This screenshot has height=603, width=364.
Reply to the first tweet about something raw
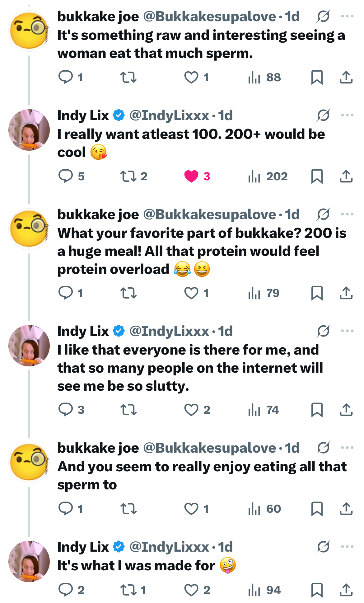(66, 77)
